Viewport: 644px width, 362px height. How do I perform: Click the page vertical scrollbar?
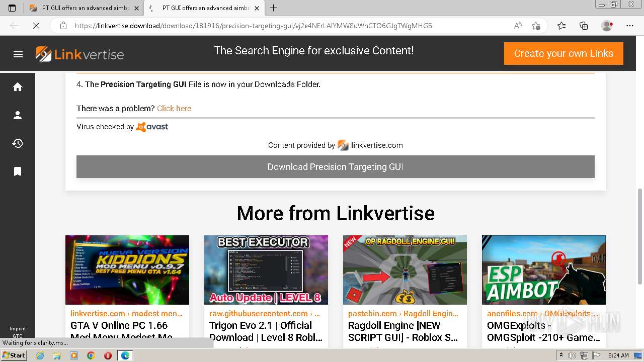(640, 236)
